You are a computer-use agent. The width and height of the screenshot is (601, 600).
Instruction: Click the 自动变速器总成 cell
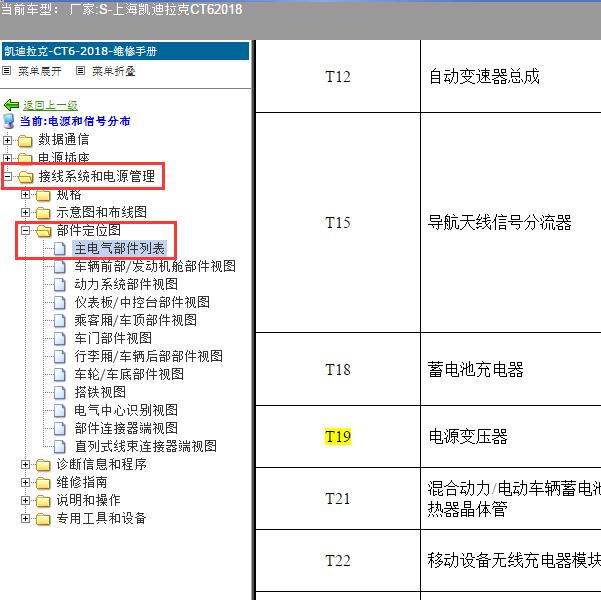tap(511, 76)
